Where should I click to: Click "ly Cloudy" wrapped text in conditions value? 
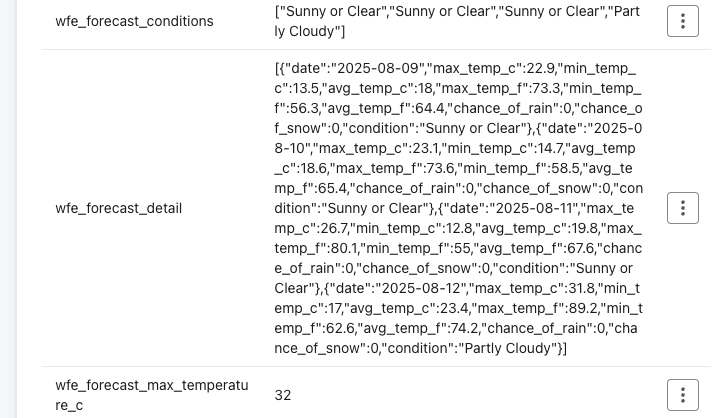tap(310, 31)
